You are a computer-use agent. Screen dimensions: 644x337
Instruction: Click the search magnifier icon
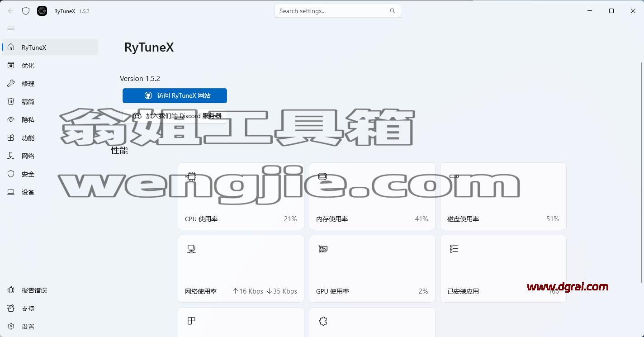coord(392,11)
